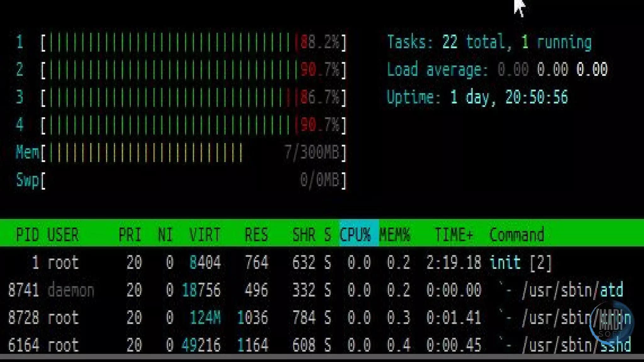Select the Command column header
Screen dimensions: 644x362
pos(517,235)
